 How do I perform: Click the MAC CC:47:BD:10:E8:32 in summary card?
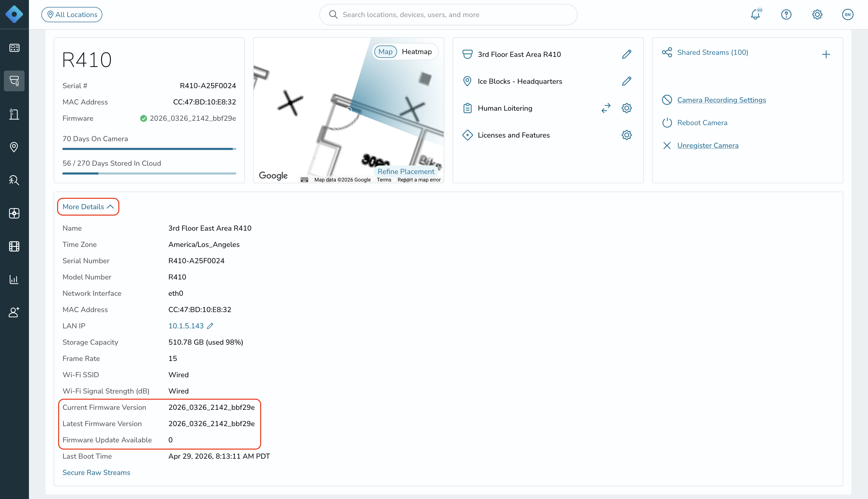point(204,102)
